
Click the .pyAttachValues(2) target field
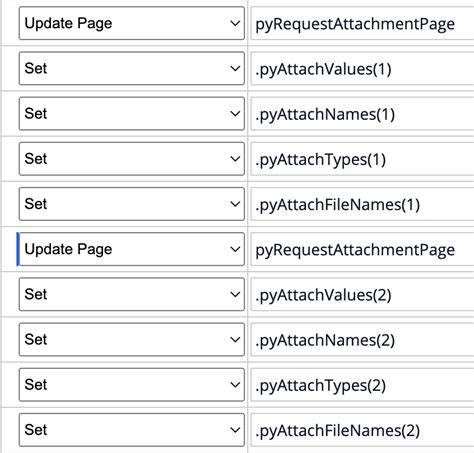pyautogui.click(x=362, y=294)
